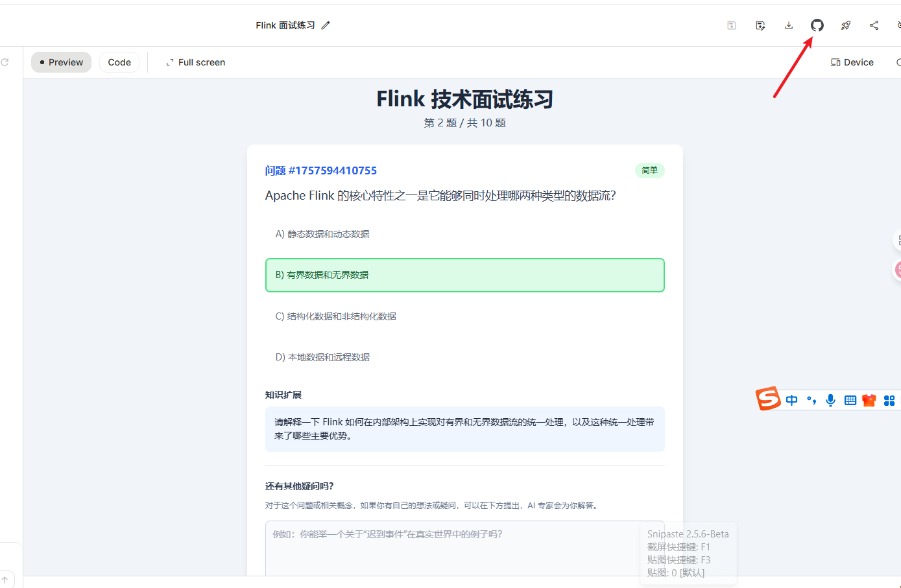Open Sogou soft keyboard icon

850,401
